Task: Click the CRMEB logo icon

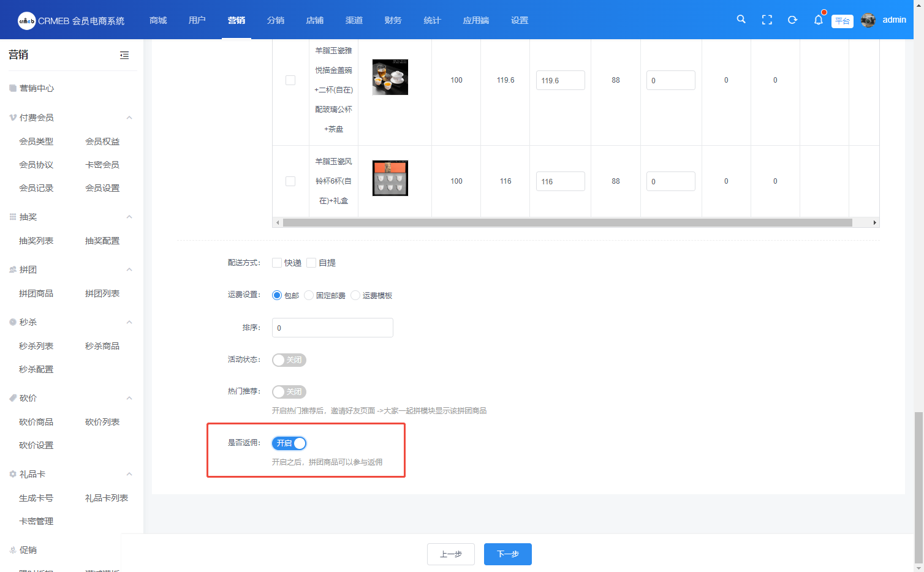Action: tap(26, 20)
